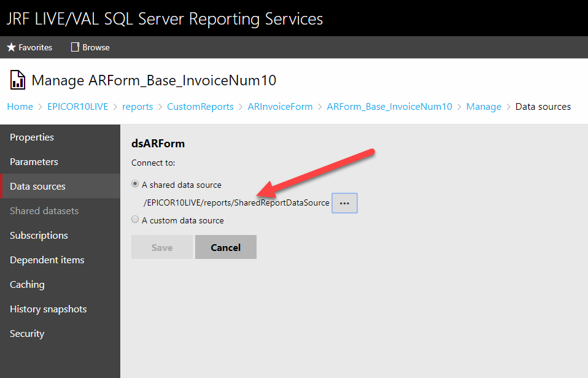Click the dsARForm heading

click(x=158, y=144)
